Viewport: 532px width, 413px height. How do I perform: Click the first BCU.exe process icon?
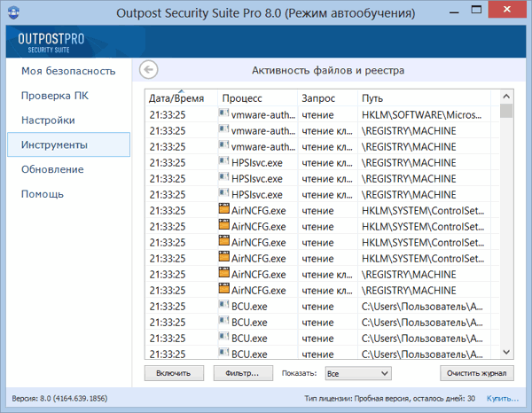click(x=223, y=306)
